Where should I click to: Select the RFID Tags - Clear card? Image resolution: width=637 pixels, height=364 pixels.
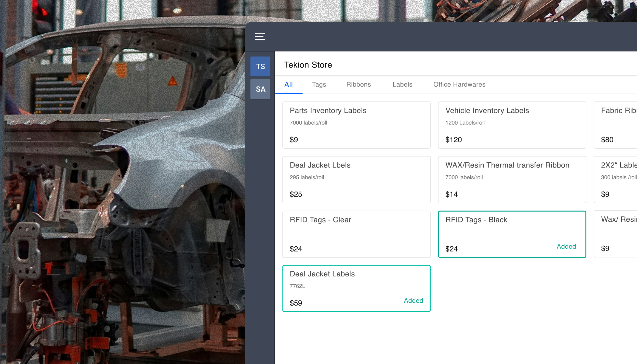click(x=356, y=234)
